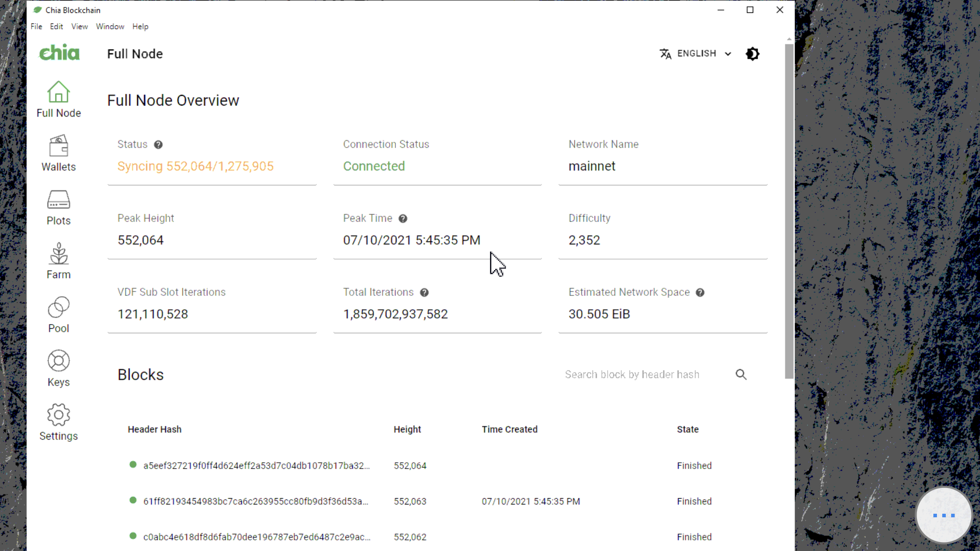Click the Time Created column header
The image size is (980, 551).
pyautogui.click(x=510, y=429)
